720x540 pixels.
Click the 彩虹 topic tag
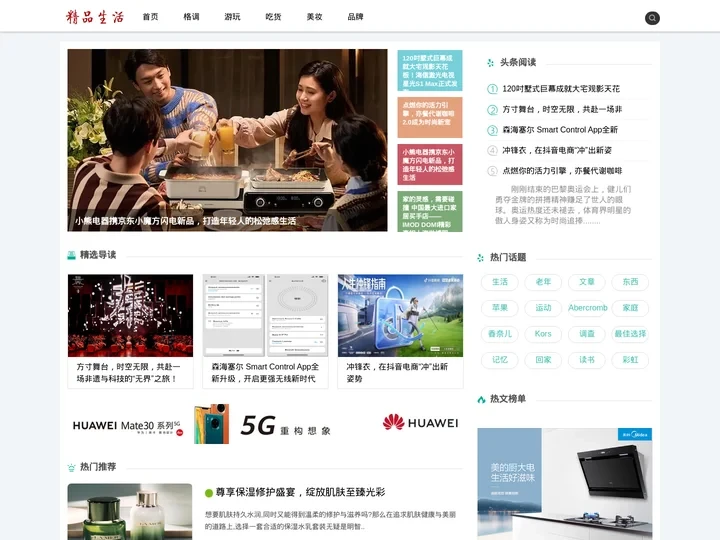pos(630,360)
